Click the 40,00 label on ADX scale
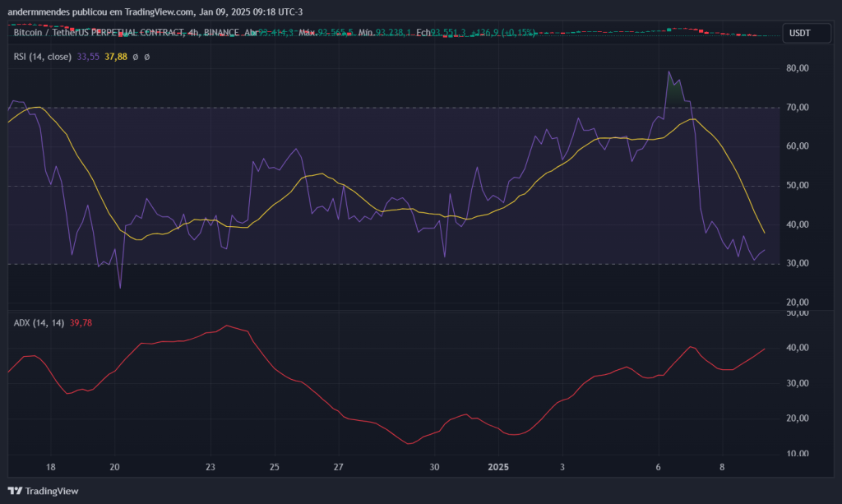842x504 pixels. (x=798, y=348)
